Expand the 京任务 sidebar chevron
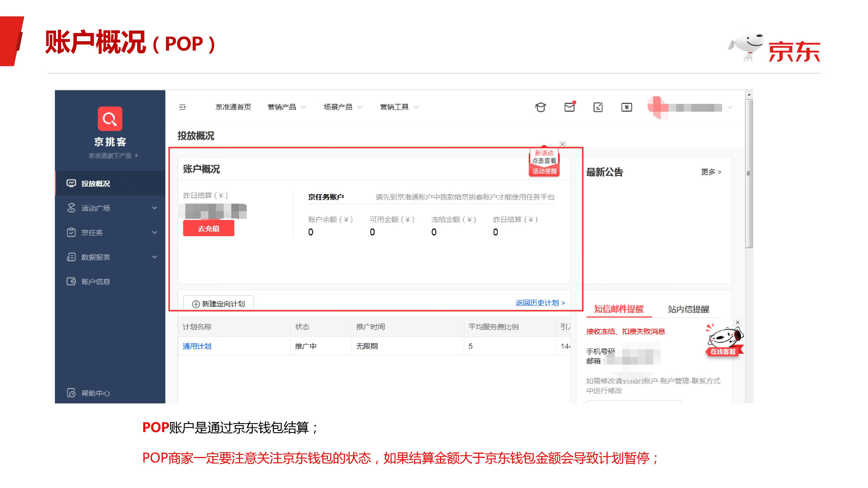The image size is (868, 488). pos(155,232)
